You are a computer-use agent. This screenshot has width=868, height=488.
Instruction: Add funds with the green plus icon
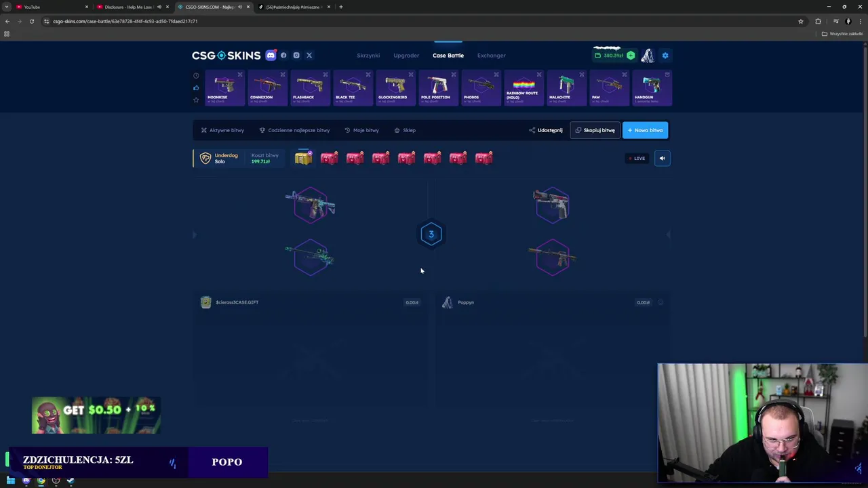[x=631, y=55]
